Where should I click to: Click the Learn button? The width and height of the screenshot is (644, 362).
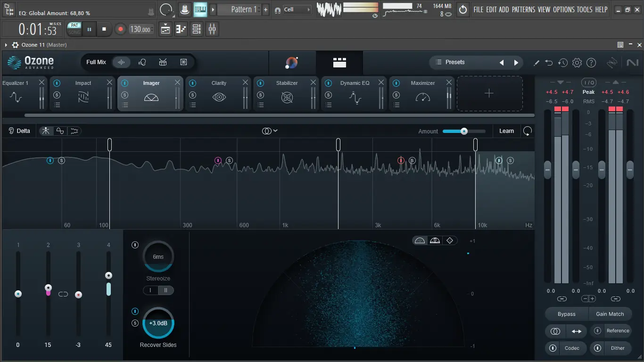pyautogui.click(x=507, y=131)
